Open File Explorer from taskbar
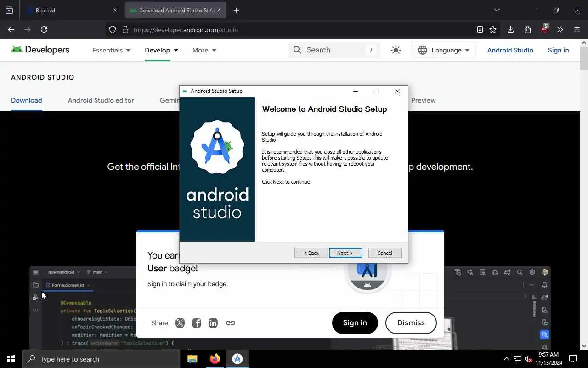 [x=192, y=359]
